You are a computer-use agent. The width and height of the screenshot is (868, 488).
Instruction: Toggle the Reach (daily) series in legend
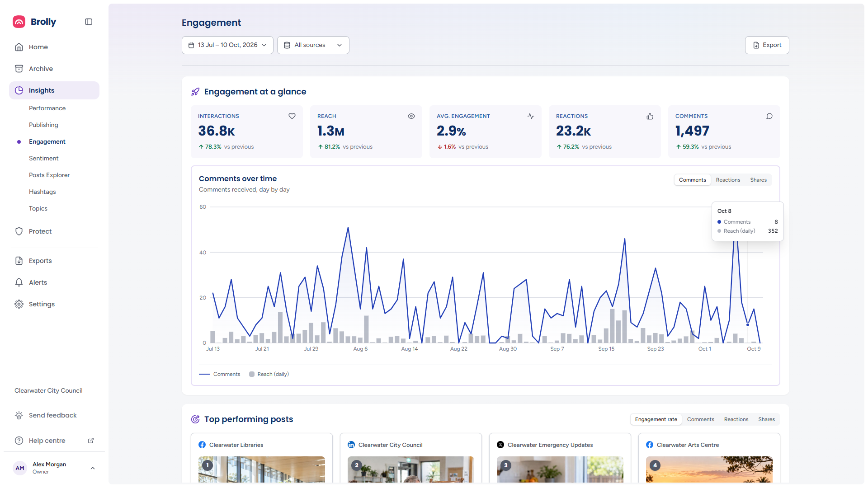click(x=269, y=374)
